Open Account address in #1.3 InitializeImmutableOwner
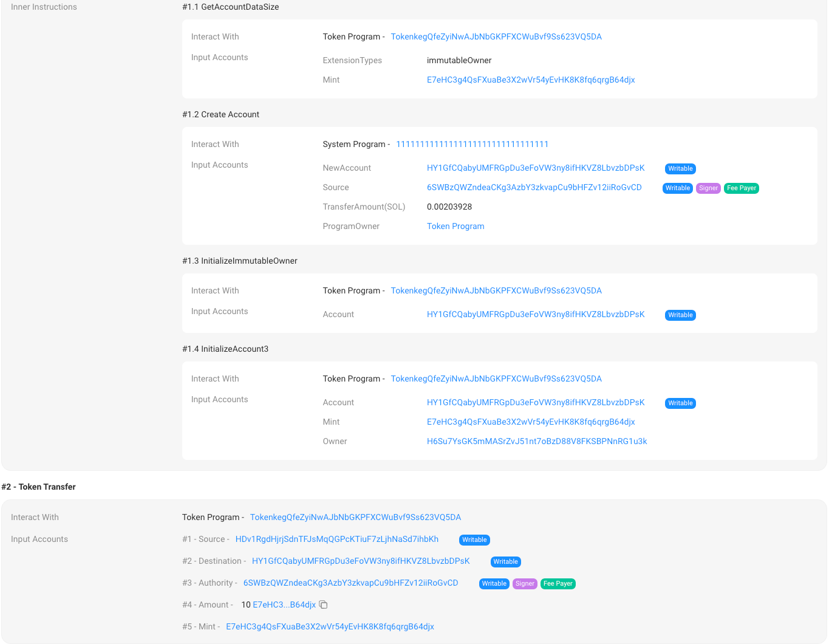 [x=535, y=315]
